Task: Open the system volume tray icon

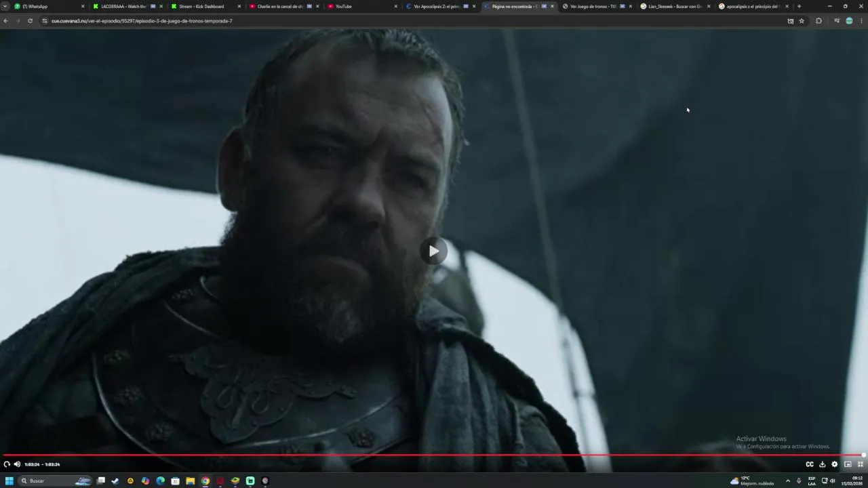Action: pos(833,481)
